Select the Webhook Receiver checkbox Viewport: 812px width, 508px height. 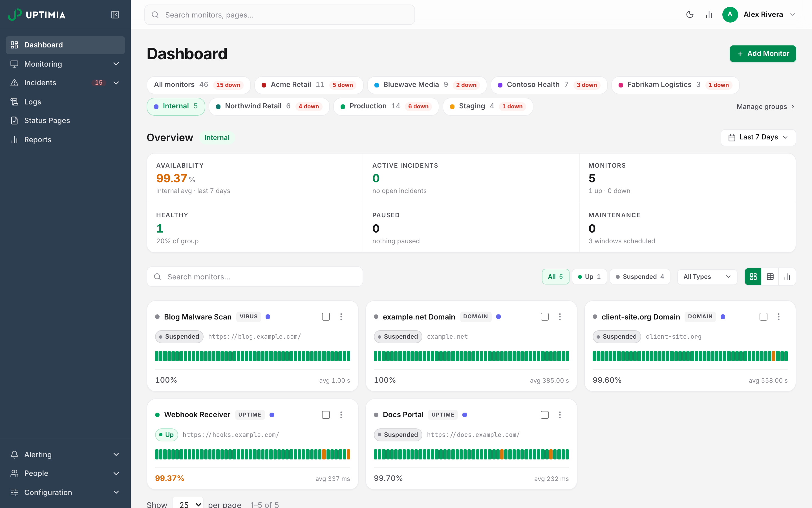tap(326, 415)
